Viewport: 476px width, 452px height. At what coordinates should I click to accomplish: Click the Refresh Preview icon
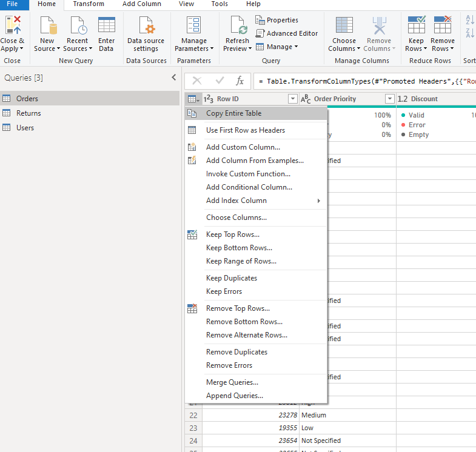(x=239, y=25)
